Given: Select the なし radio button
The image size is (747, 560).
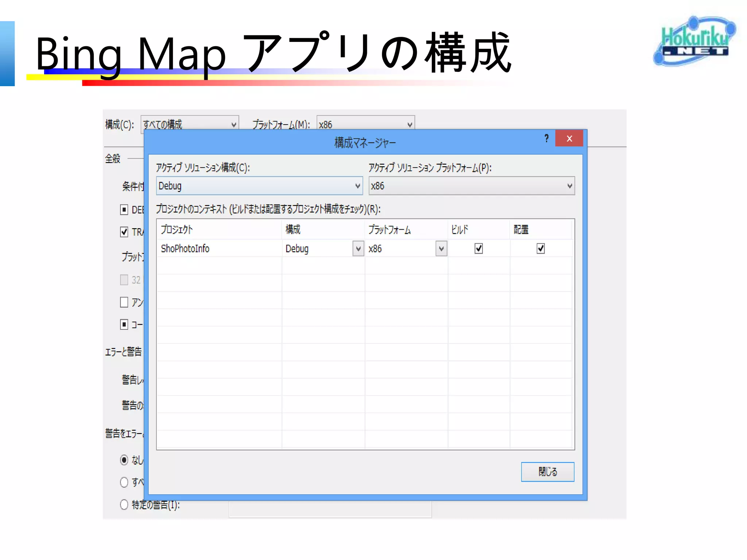Looking at the screenshot, I should pos(124,460).
